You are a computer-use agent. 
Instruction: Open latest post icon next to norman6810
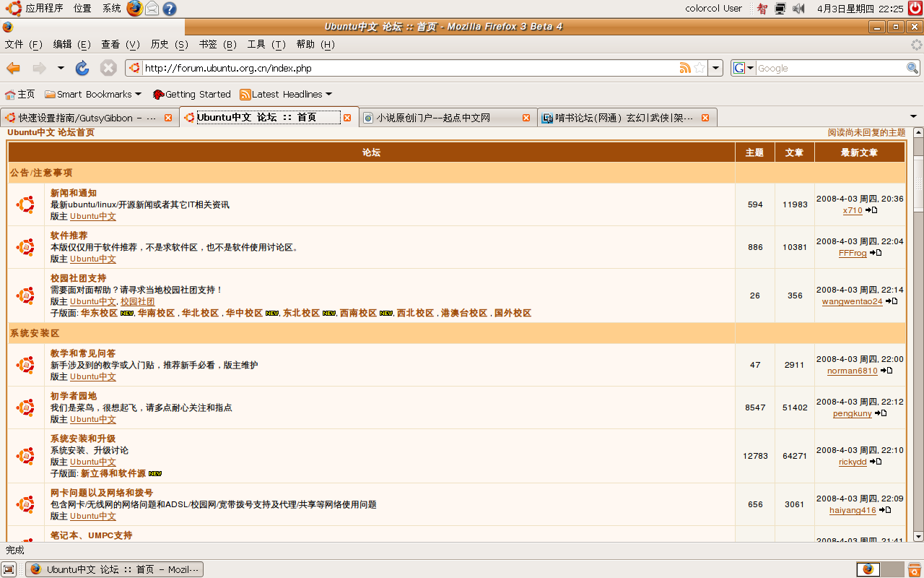pyautogui.click(x=886, y=371)
